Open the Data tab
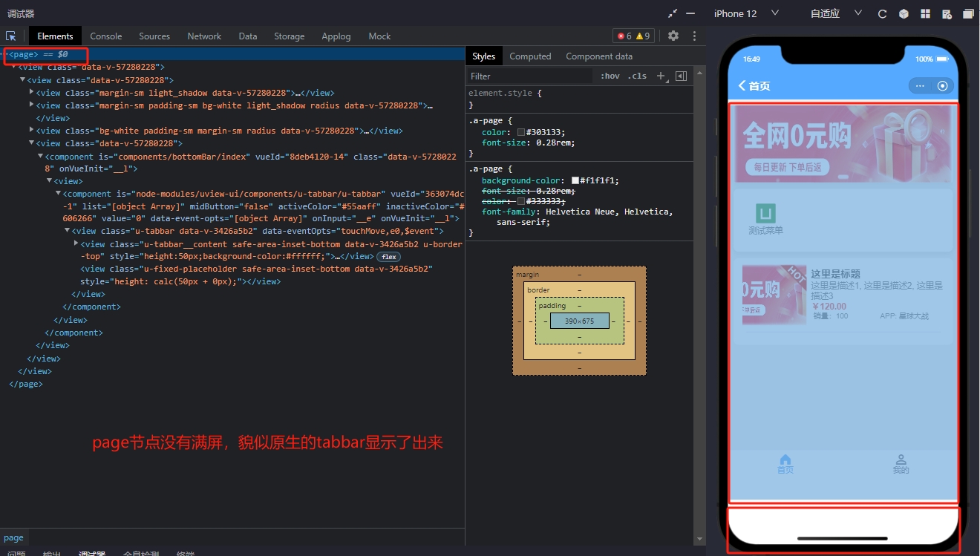Screen dimensions: 980x556 [248, 36]
